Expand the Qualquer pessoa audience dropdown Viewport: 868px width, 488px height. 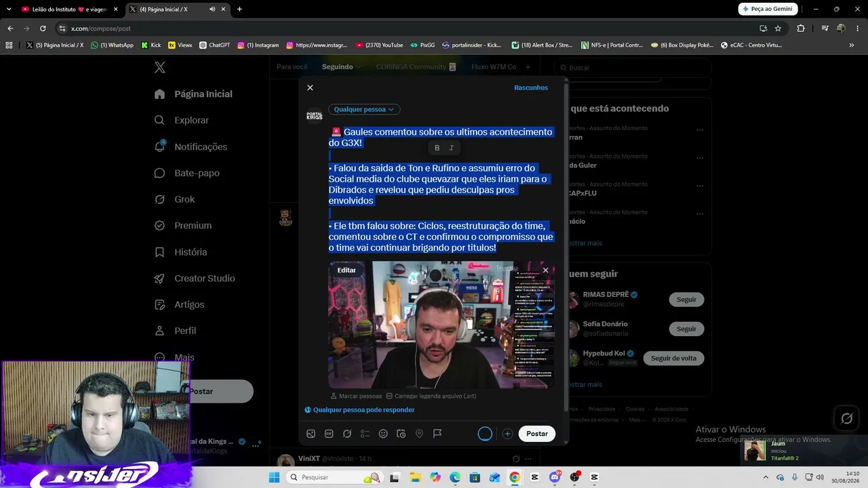click(364, 109)
